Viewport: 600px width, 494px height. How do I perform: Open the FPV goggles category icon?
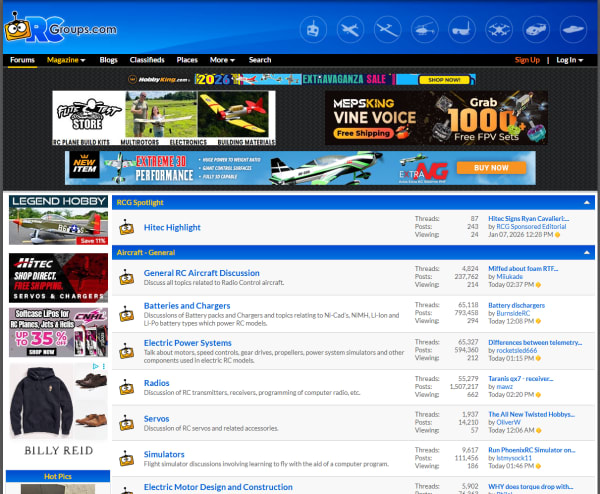[462, 29]
